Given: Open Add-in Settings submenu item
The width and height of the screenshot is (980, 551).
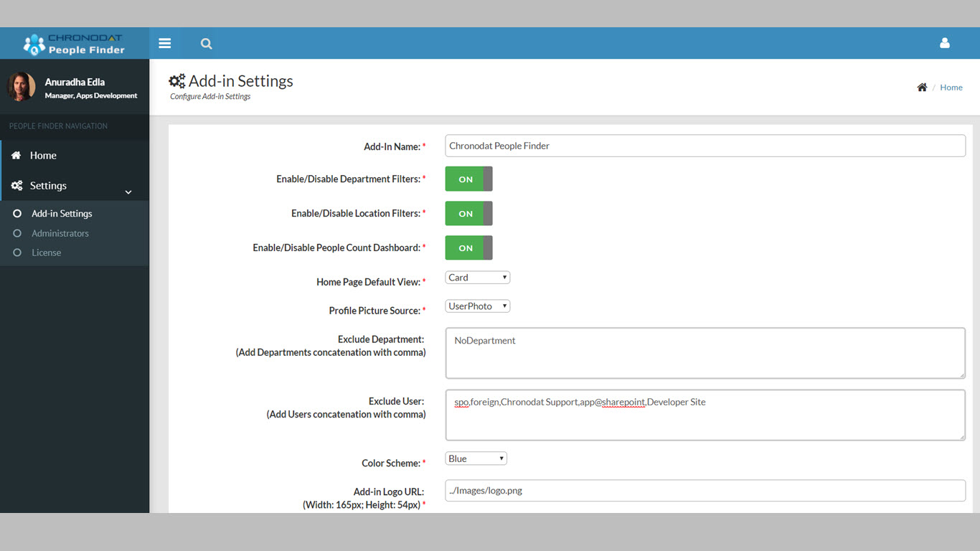Looking at the screenshot, I should tap(62, 214).
